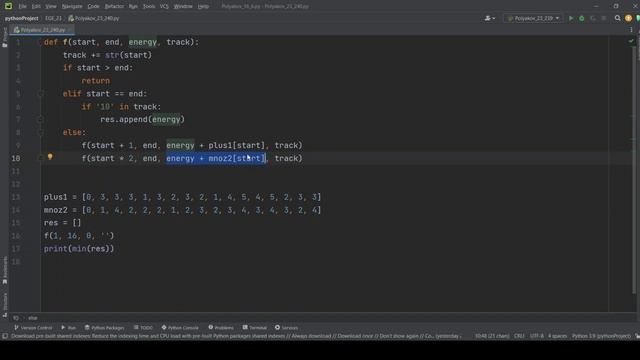Open the VCS menu
Screen dimensions: 640x360
(x=164, y=7)
